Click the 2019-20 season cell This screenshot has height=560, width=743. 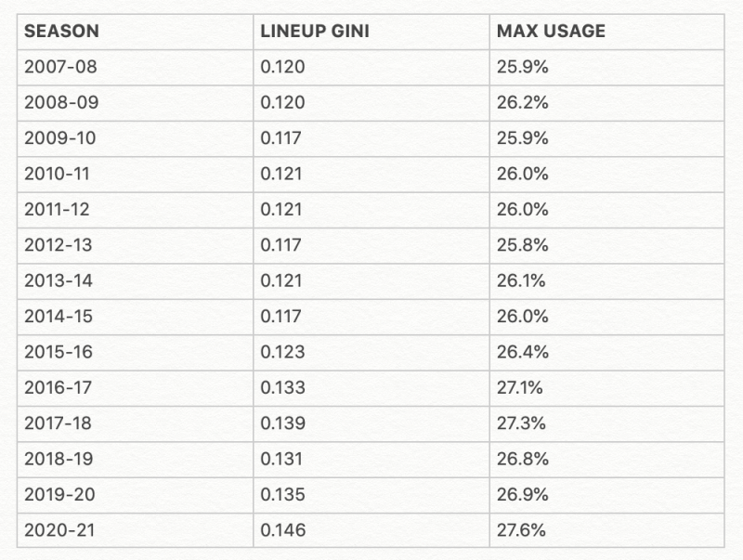pyautogui.click(x=60, y=495)
